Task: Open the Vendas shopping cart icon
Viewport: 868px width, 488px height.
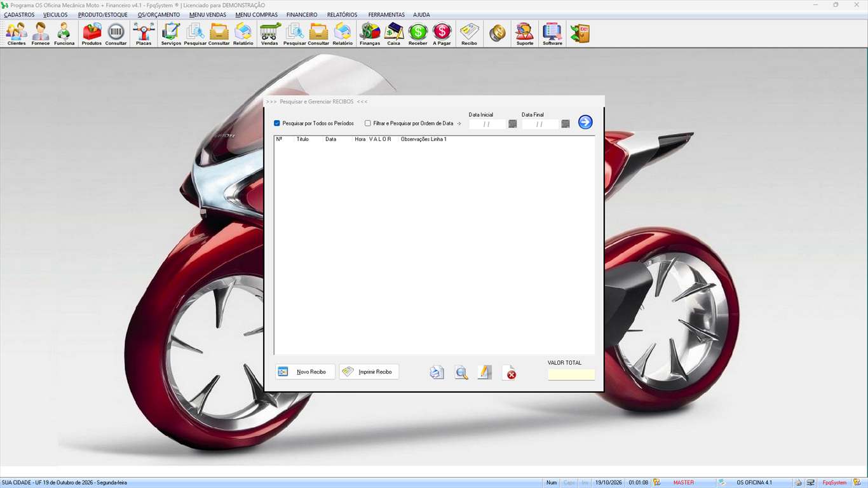Action: 269,34
